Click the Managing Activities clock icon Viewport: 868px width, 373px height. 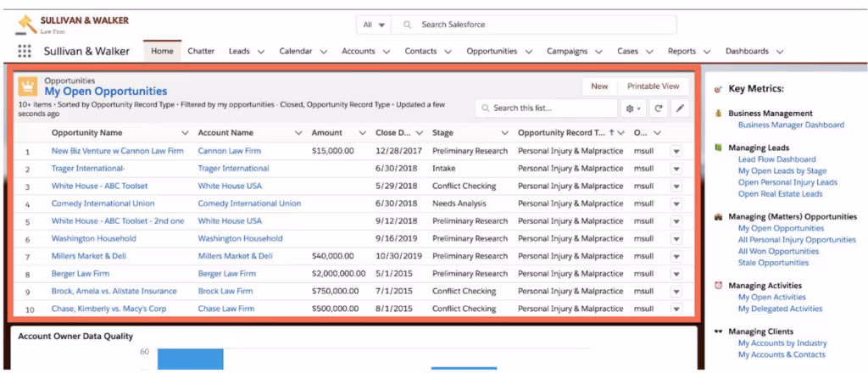(x=719, y=286)
